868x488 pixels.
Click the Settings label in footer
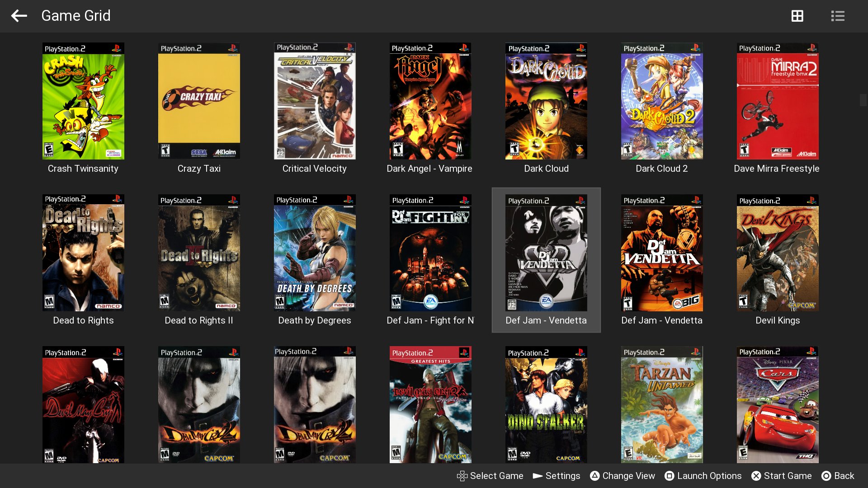click(x=563, y=476)
